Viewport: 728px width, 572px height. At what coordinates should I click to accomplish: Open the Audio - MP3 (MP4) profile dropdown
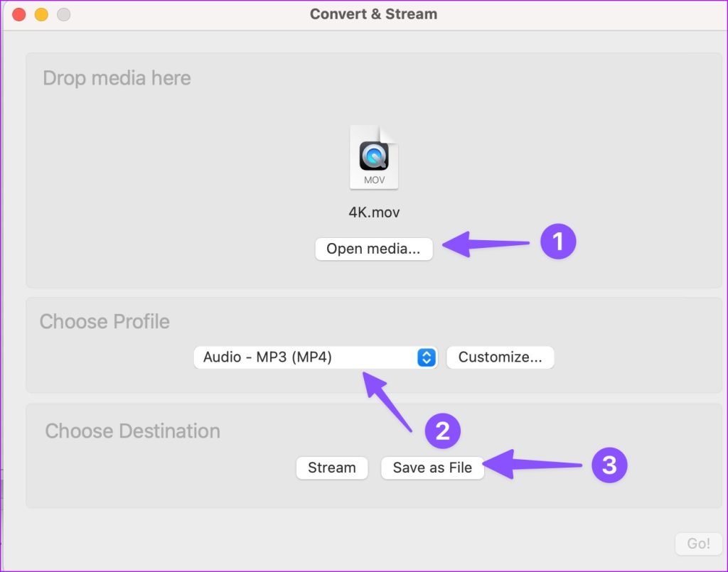coord(315,357)
